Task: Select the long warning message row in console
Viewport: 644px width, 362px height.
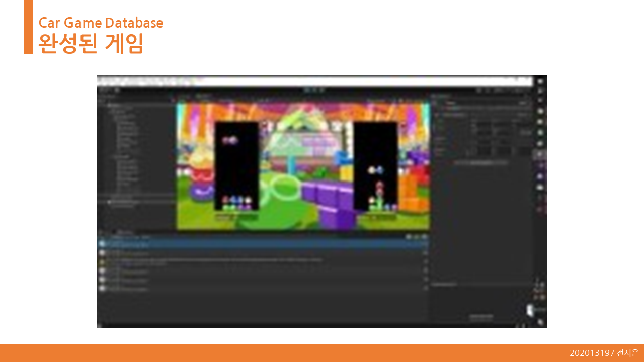Action: click(263, 261)
